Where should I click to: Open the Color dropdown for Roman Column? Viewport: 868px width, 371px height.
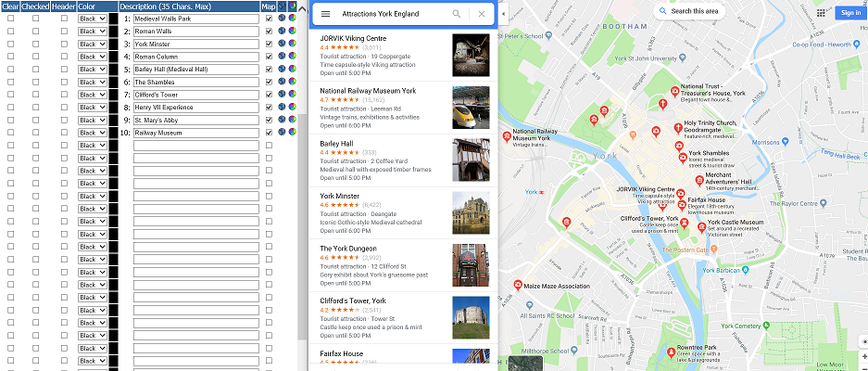click(x=93, y=57)
